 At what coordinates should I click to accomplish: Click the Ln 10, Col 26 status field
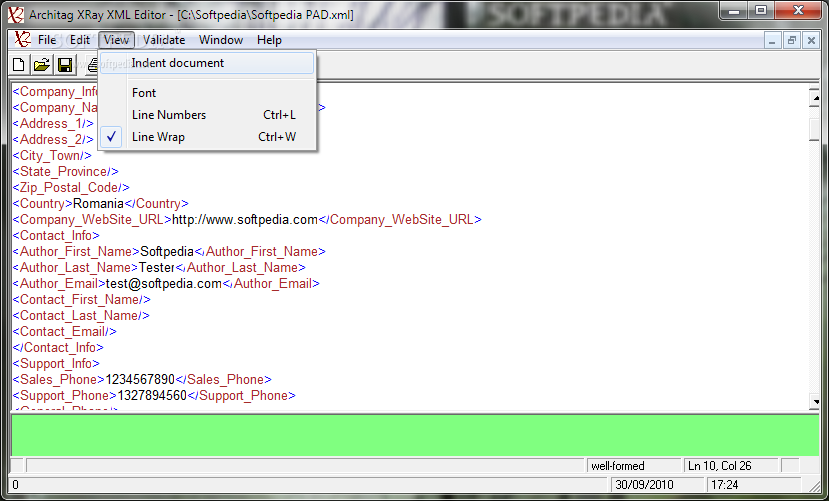731,466
